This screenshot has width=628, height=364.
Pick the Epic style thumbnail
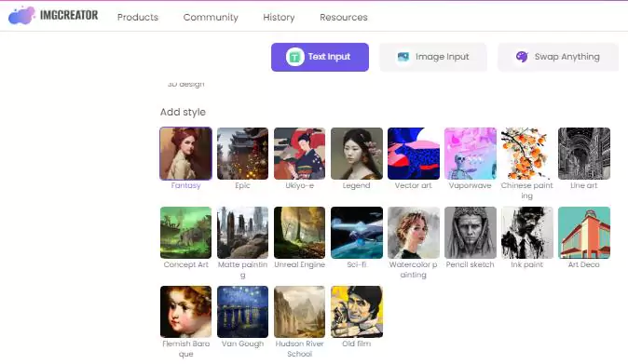pos(242,154)
